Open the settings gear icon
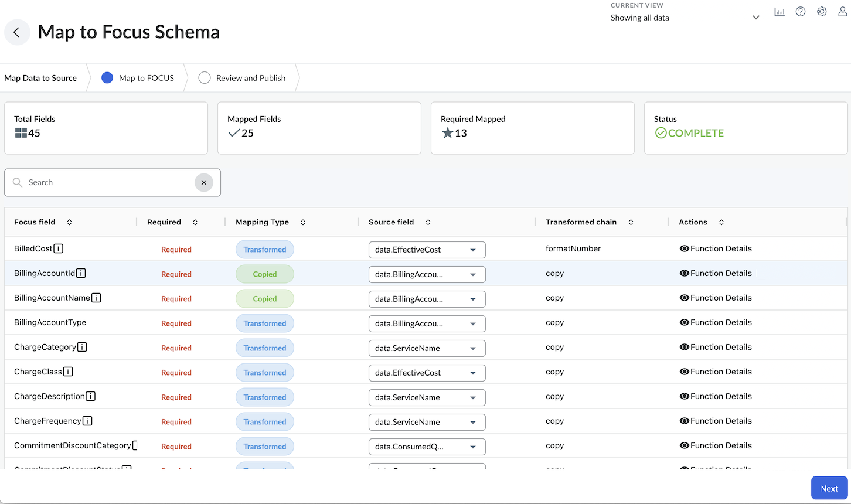 (822, 12)
